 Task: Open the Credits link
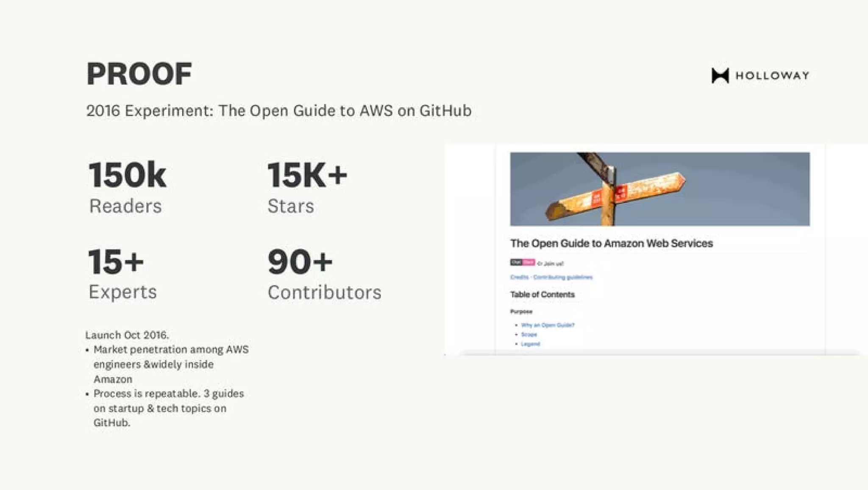coord(519,277)
